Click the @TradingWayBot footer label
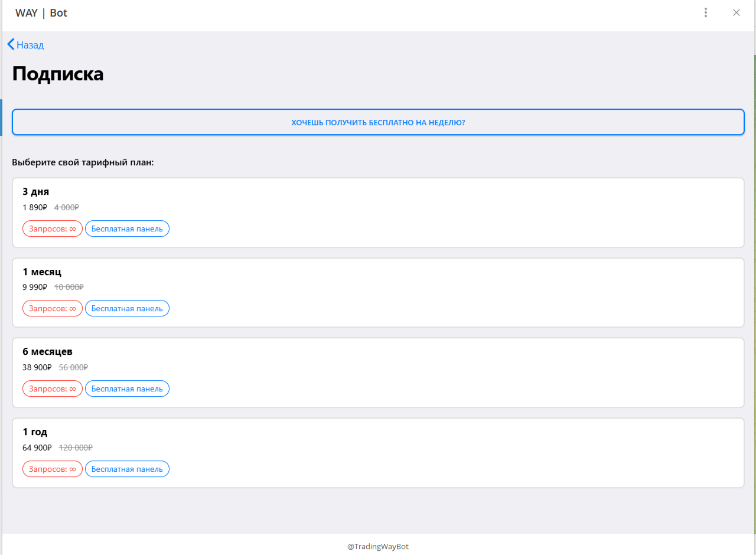 (378, 547)
